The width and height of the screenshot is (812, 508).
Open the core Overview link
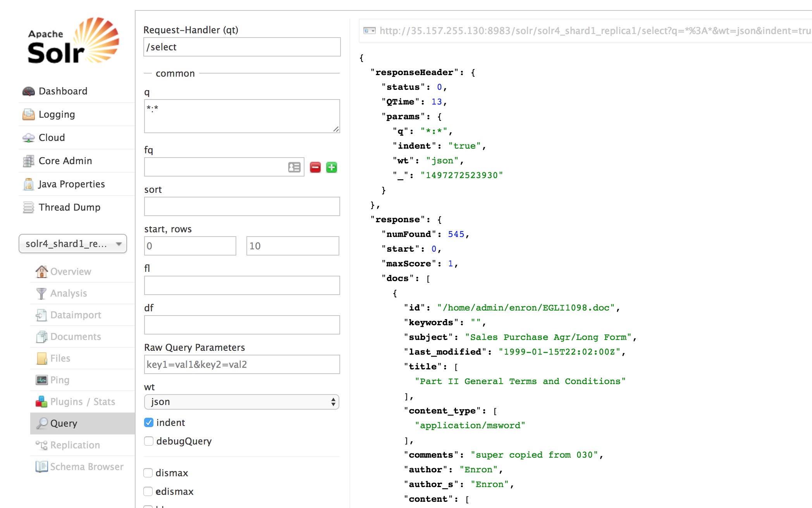pyautogui.click(x=71, y=272)
